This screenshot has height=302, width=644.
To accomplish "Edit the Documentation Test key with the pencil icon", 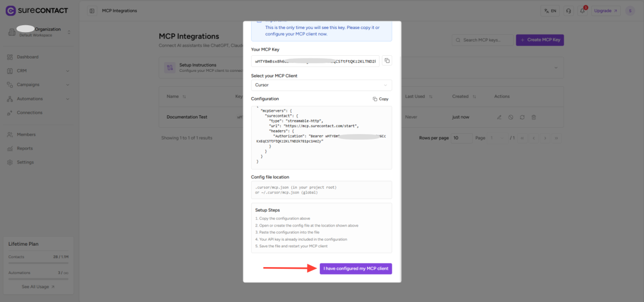I will point(499,117).
